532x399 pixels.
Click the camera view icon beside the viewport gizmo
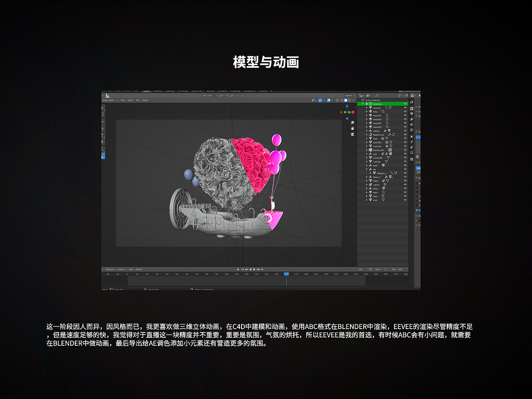tap(352, 134)
